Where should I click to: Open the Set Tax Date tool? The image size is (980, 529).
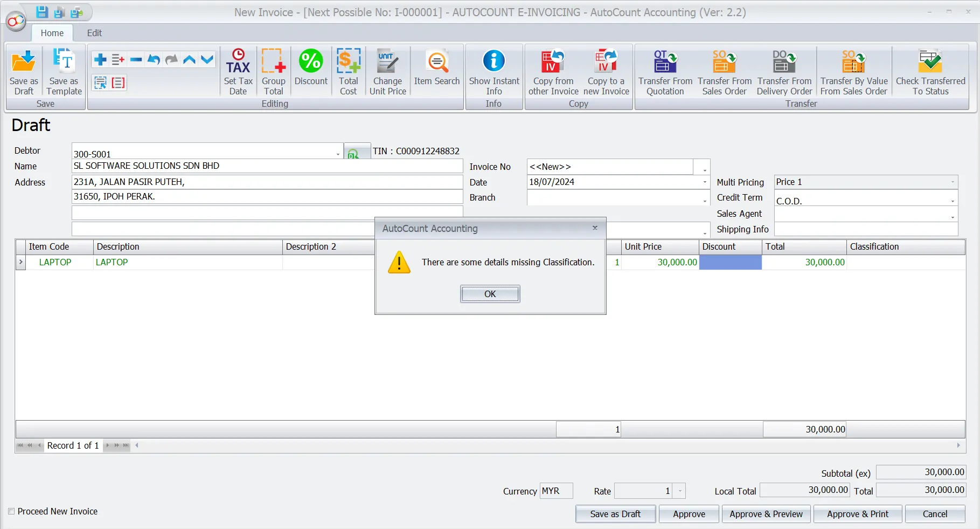click(x=238, y=71)
